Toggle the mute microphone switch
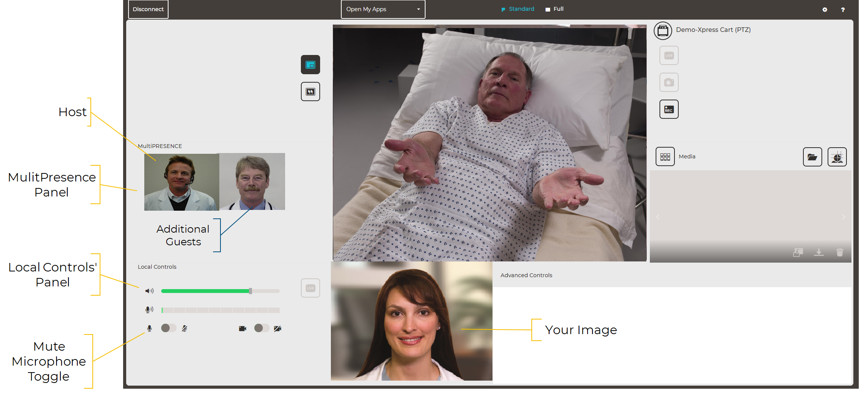 pyautogui.click(x=168, y=328)
